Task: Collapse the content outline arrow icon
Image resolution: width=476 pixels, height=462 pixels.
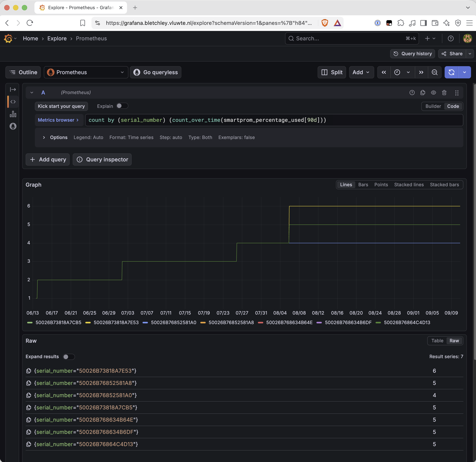Action: pyautogui.click(x=13, y=89)
